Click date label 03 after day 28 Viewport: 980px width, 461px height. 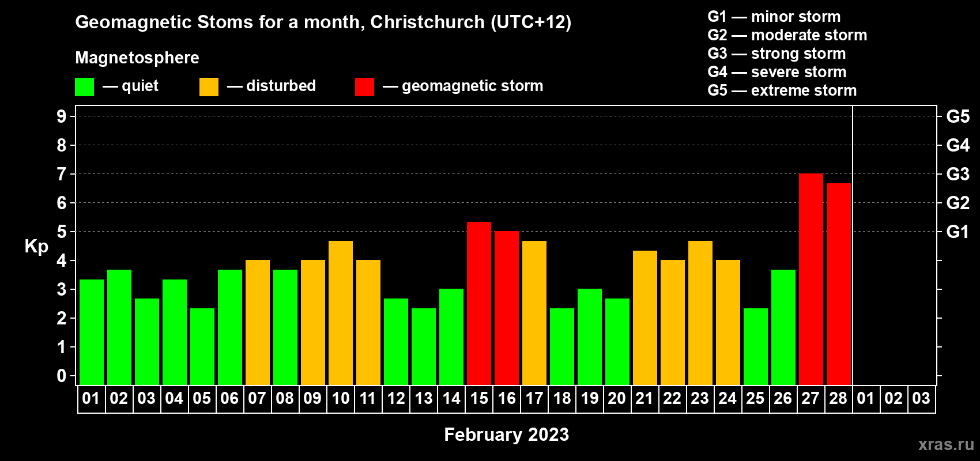tap(921, 399)
